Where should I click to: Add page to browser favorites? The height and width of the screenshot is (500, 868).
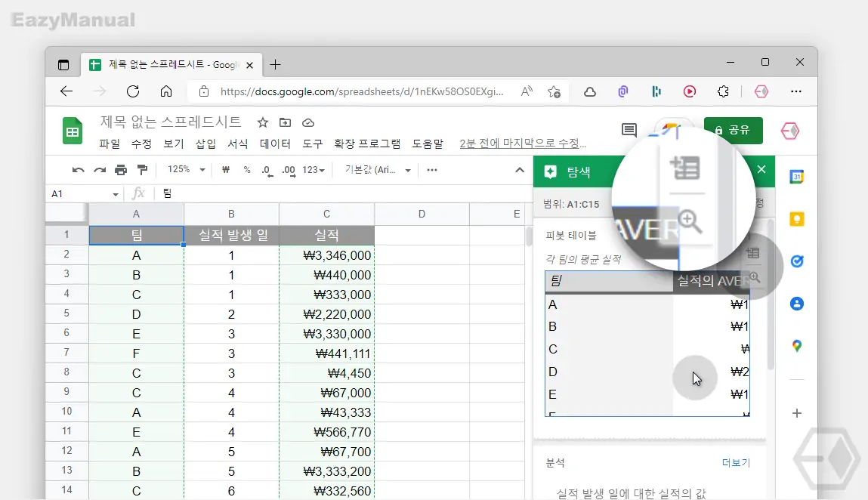pyautogui.click(x=554, y=91)
